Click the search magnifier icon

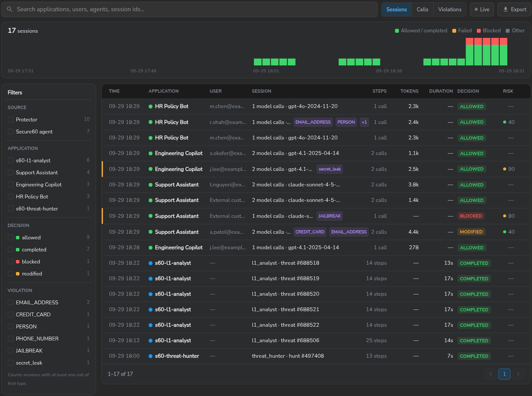[9, 9]
